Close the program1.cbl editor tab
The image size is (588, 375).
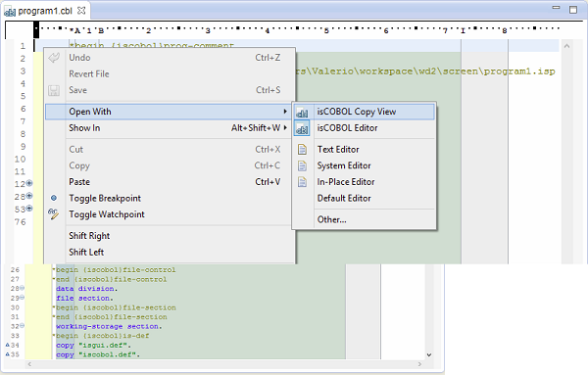(81, 11)
